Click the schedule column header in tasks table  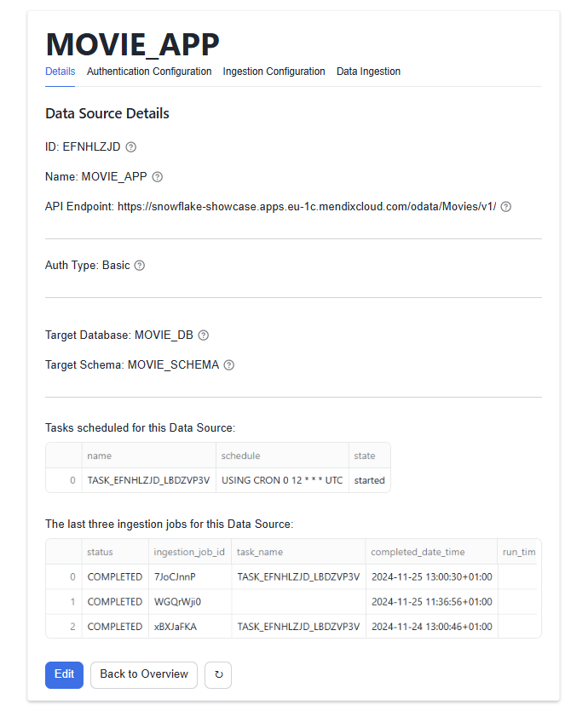[240, 456]
